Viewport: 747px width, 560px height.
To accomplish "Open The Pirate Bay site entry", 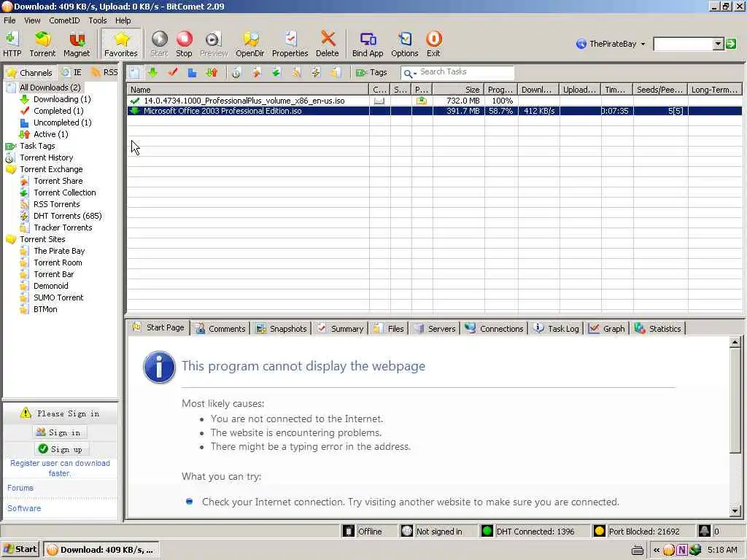I will point(59,251).
